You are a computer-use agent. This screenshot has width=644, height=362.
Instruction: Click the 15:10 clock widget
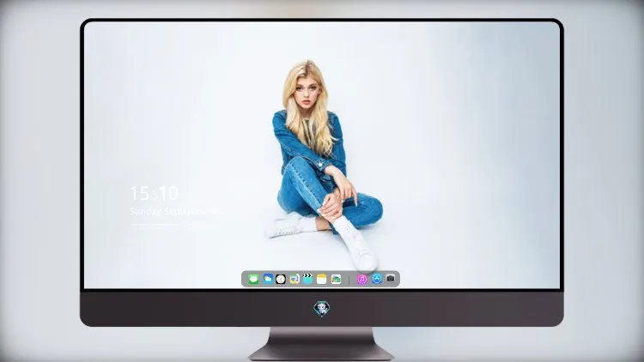click(154, 193)
